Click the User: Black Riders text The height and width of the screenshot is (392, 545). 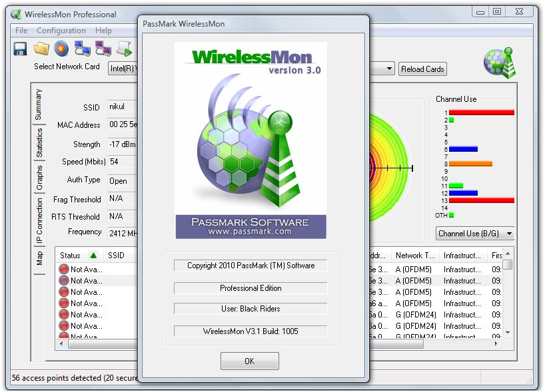pos(251,309)
